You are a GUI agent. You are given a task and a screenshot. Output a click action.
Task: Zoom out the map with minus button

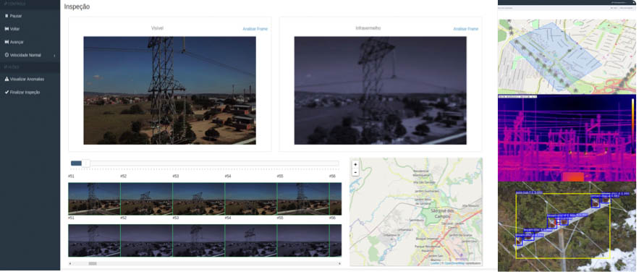click(355, 171)
